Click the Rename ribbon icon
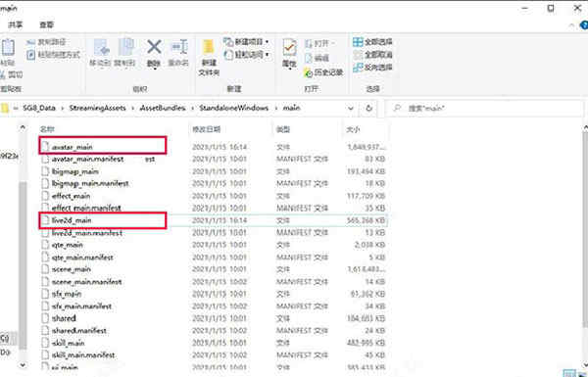The image size is (588, 377). (x=179, y=48)
